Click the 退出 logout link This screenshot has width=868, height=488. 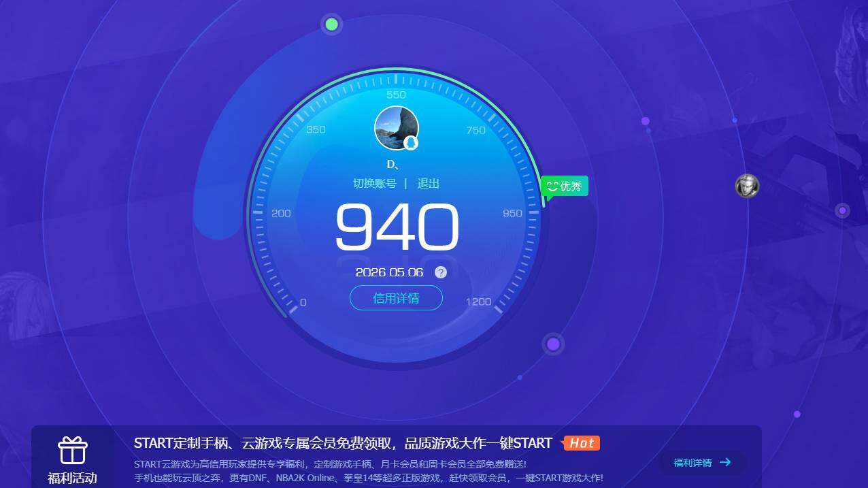[428, 184]
